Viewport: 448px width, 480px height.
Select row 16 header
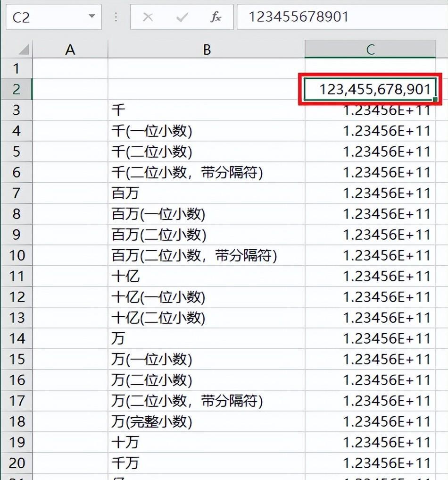[x=16, y=380]
